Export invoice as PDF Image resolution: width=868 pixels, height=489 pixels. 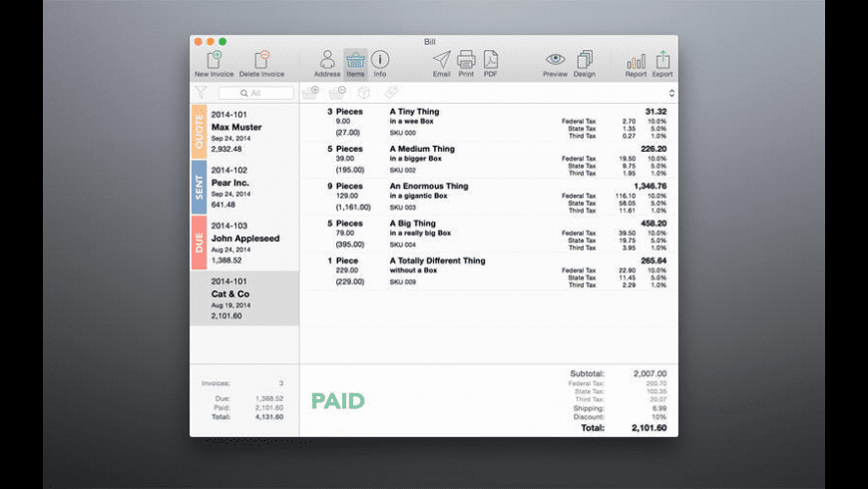(491, 60)
